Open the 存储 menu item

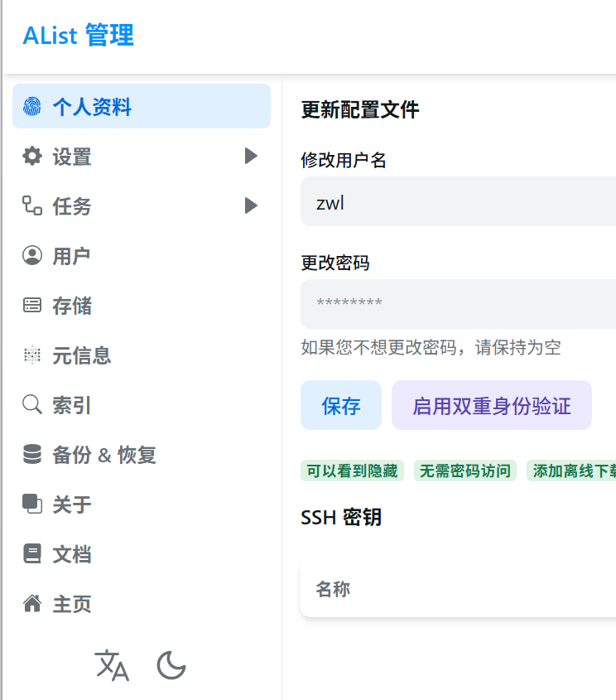142,306
